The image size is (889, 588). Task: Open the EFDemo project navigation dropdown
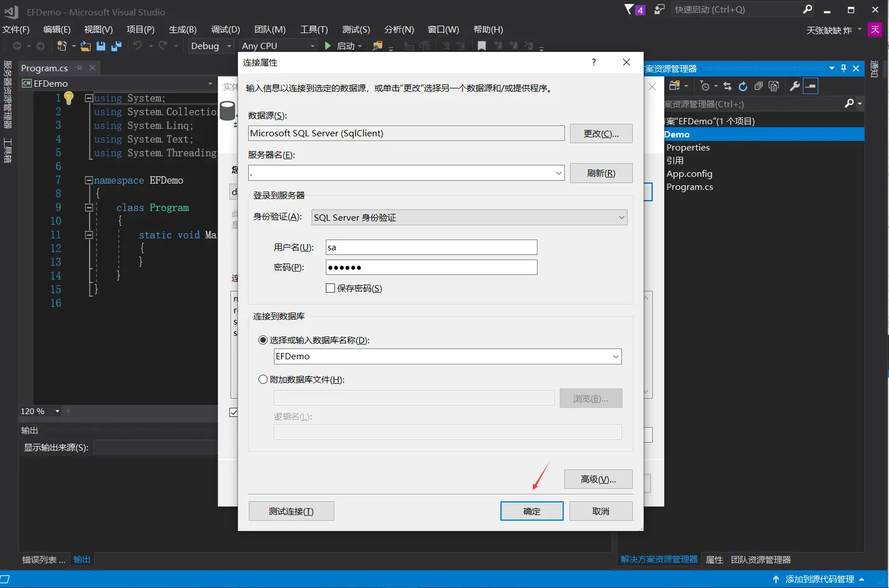point(210,83)
